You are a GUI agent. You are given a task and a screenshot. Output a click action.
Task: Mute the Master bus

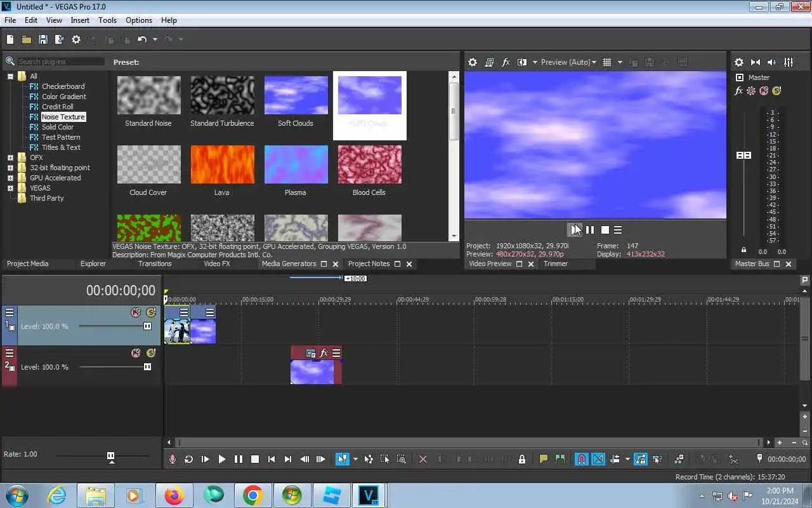(764, 91)
